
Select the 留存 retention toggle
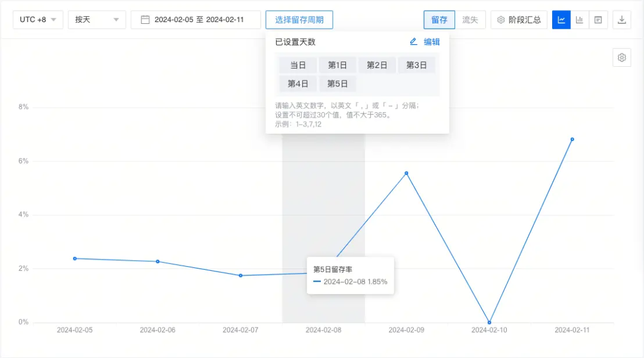pos(439,20)
